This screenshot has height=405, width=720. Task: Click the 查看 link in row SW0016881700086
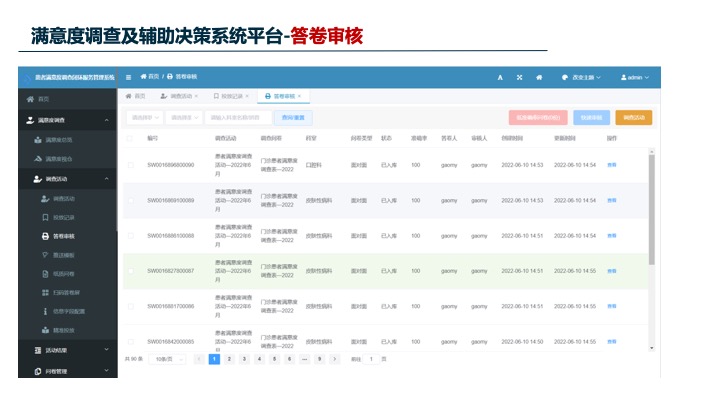612,307
